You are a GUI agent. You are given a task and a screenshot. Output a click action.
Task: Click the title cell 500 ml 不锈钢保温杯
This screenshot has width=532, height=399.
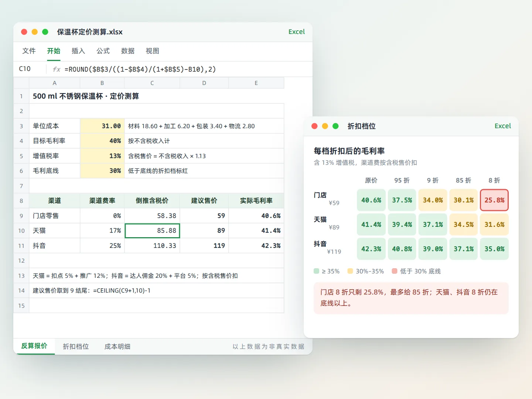(156, 96)
